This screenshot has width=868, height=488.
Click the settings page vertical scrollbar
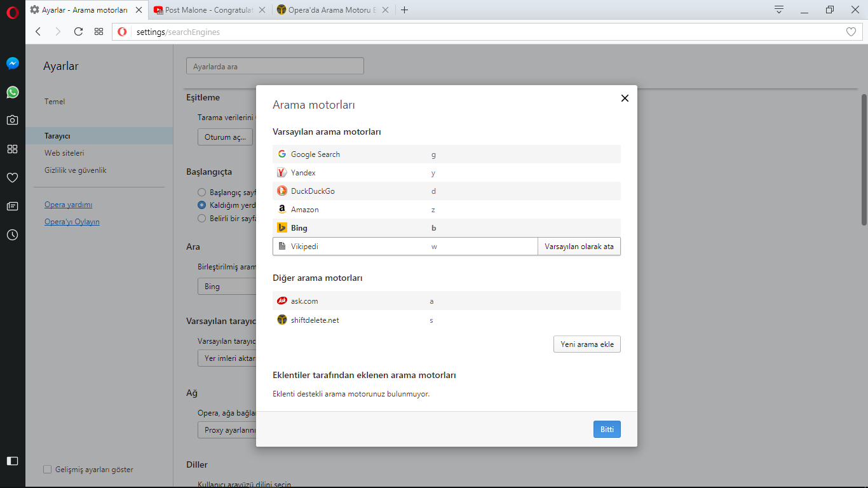[864, 159]
